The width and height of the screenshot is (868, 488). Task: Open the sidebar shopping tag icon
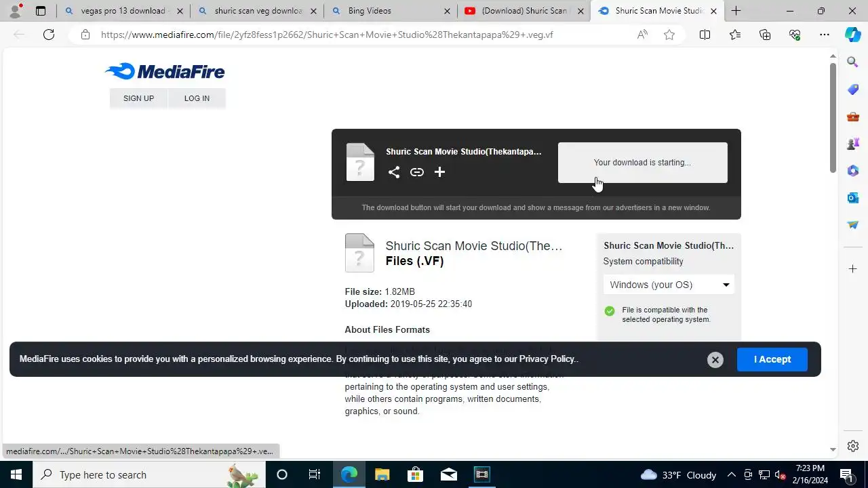853,89
